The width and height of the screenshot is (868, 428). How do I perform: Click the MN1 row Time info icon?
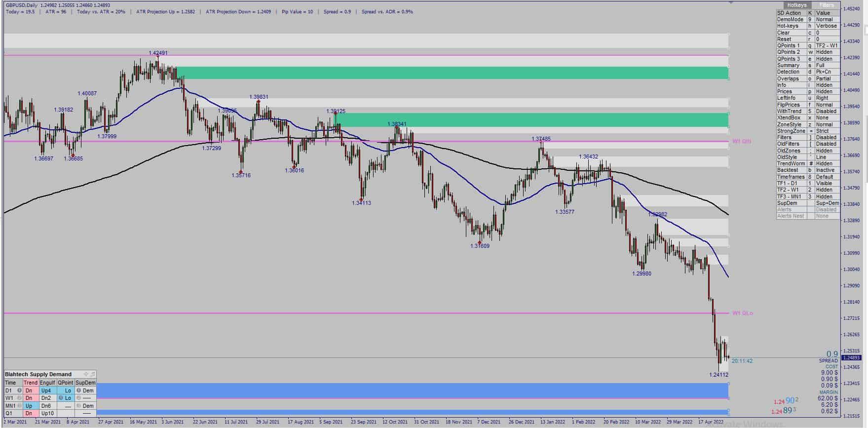19,406
